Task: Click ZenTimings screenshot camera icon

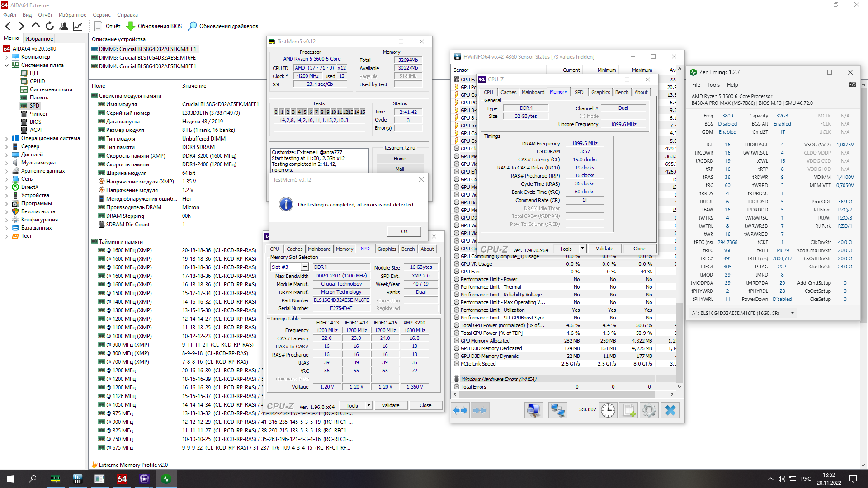Action: (852, 84)
